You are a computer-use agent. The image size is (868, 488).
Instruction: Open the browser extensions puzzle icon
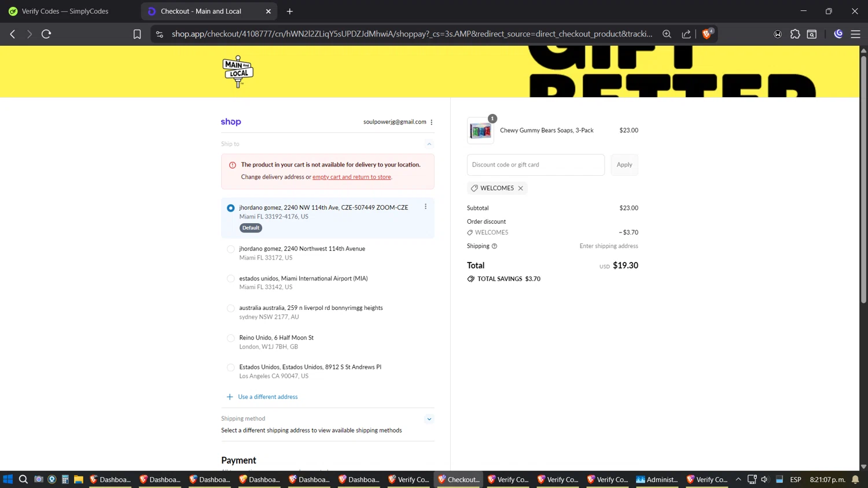click(795, 34)
